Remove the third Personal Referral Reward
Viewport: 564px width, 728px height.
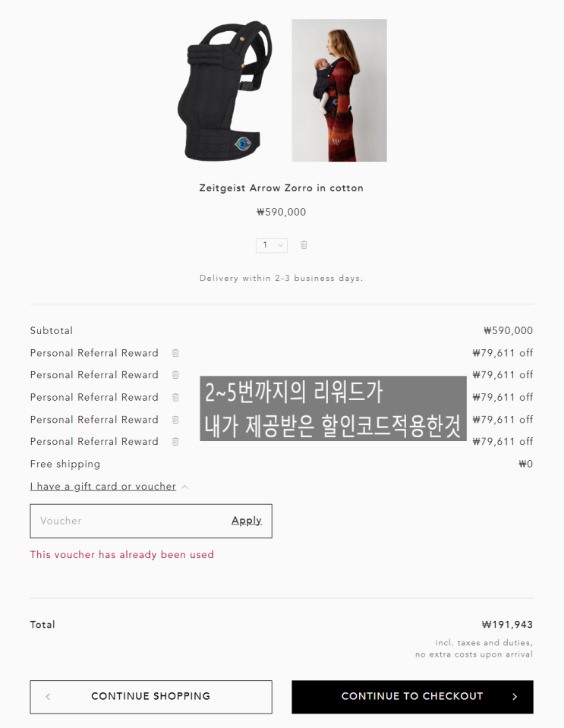coord(175,397)
